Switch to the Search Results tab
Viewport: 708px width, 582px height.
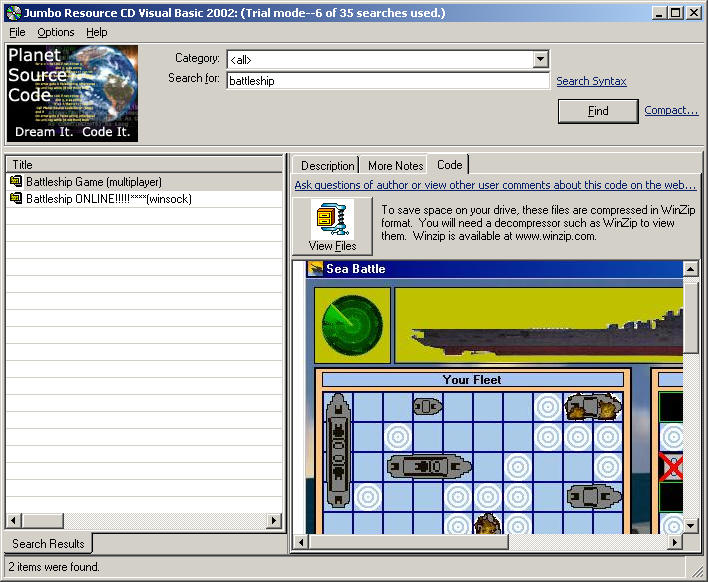coord(48,544)
